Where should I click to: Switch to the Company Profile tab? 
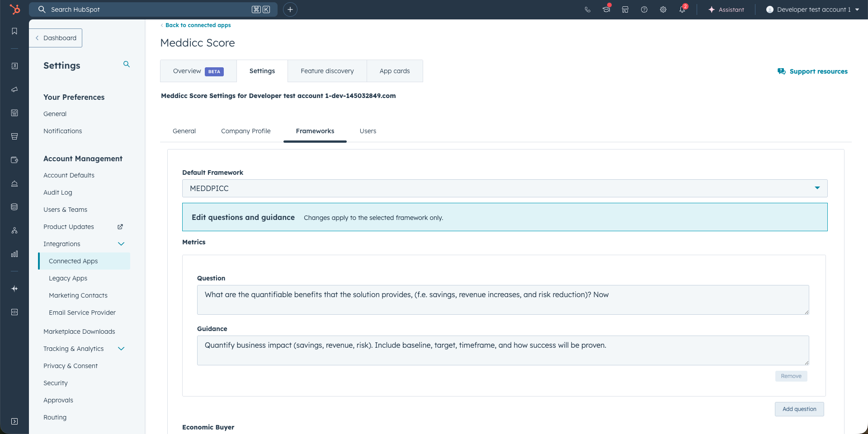(245, 131)
